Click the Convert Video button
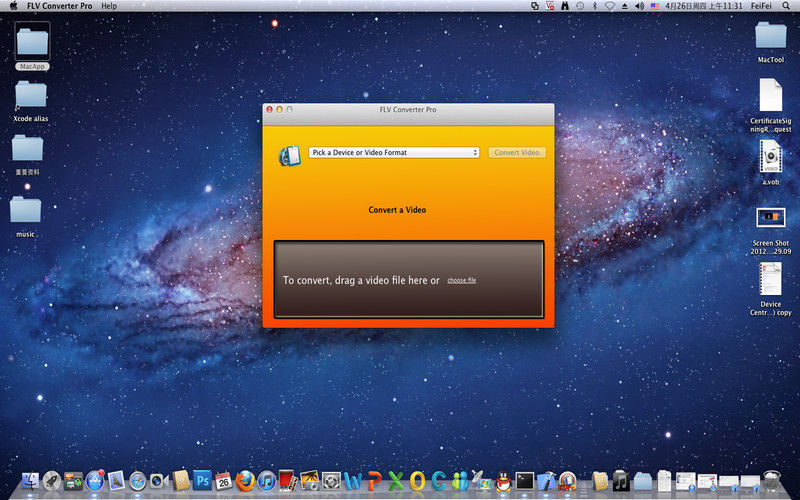The image size is (800, 500). [517, 153]
